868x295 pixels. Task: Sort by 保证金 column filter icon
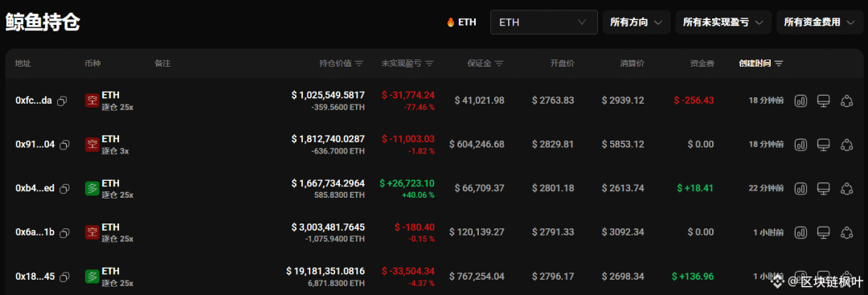(x=499, y=64)
